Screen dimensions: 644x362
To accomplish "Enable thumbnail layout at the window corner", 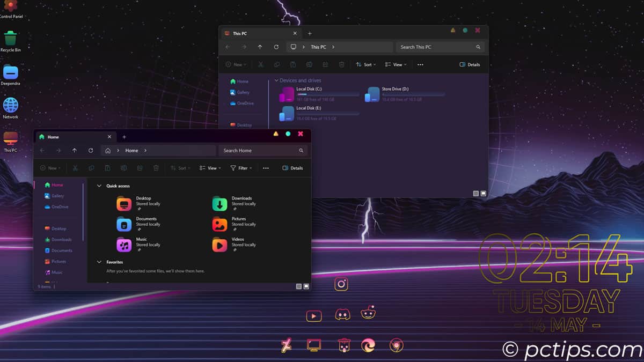I will (306, 286).
